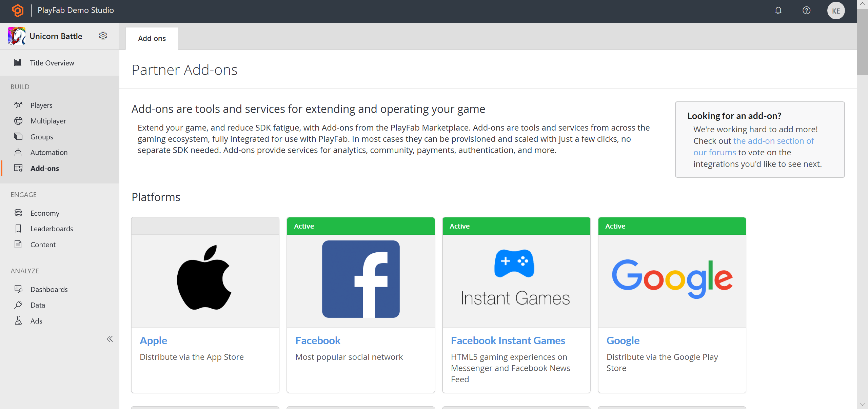Image resolution: width=868 pixels, height=409 pixels.
Task: Expand the Leaderboards section
Action: coord(52,228)
